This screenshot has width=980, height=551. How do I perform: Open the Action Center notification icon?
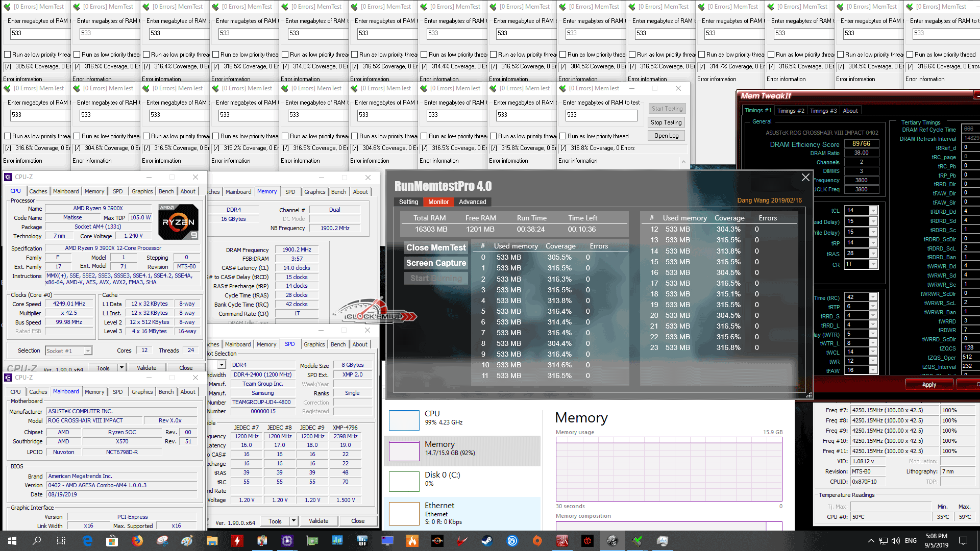coord(963,541)
